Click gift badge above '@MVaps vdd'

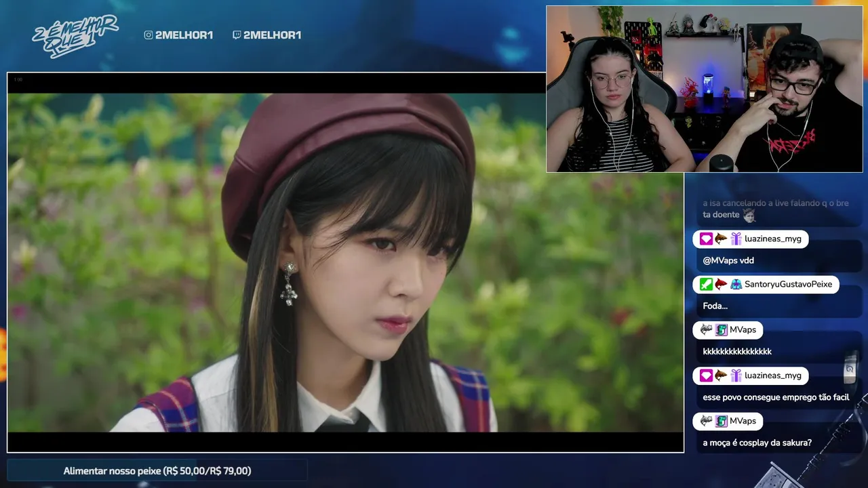[x=736, y=239]
